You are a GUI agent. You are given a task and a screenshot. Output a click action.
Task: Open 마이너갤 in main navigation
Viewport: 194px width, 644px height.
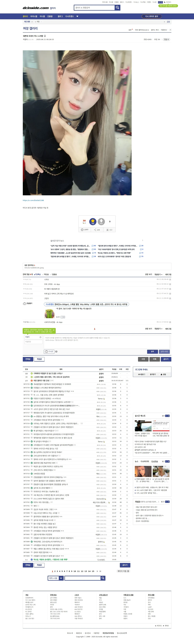click(34, 16)
